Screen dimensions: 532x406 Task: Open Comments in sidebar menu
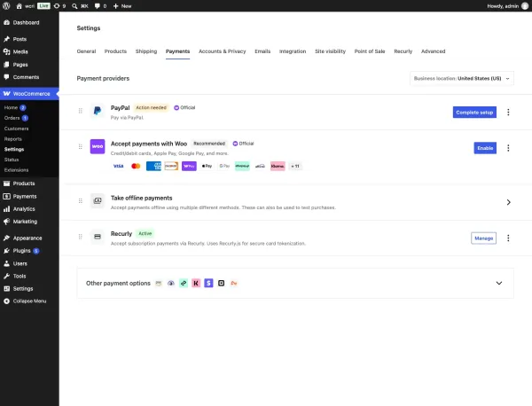pyautogui.click(x=26, y=77)
